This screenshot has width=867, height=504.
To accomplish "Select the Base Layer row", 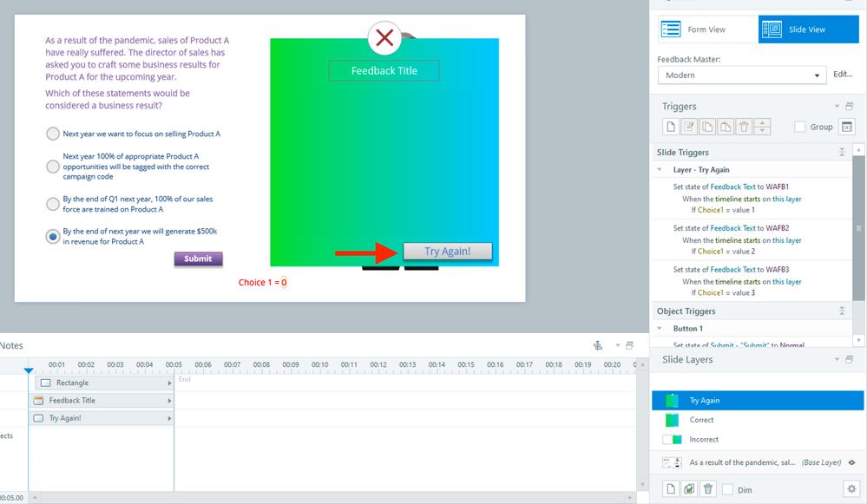I will point(758,462).
